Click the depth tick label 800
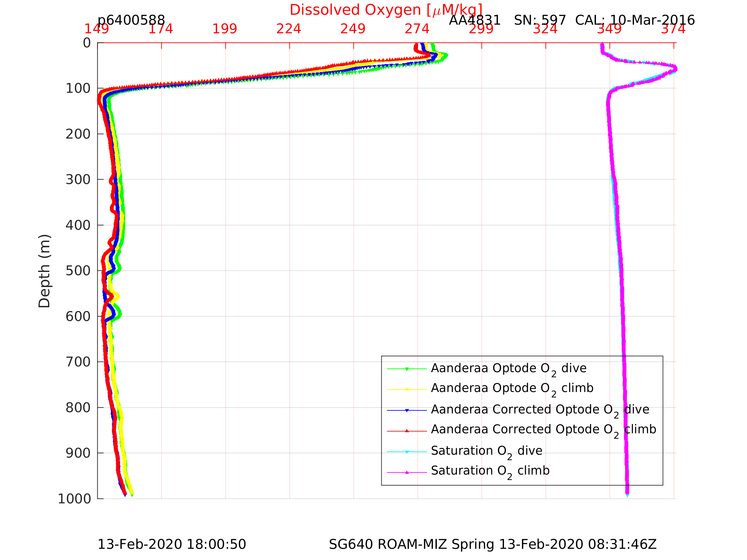The height and width of the screenshot is (560, 747). coord(78,408)
